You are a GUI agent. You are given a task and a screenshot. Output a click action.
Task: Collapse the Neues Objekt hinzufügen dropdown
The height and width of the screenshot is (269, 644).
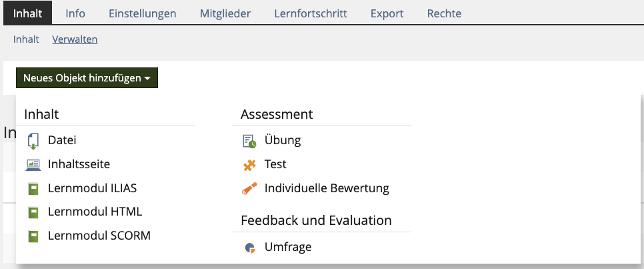pos(87,77)
